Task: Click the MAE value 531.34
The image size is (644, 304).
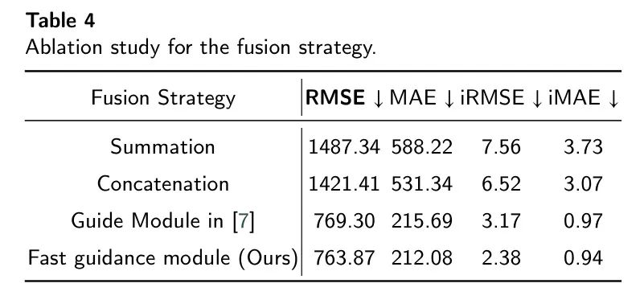Action: (422, 184)
